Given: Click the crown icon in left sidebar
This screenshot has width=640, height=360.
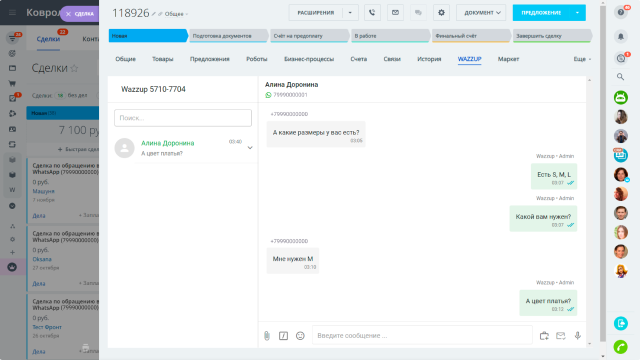Looking at the screenshot, I should coord(12,267).
